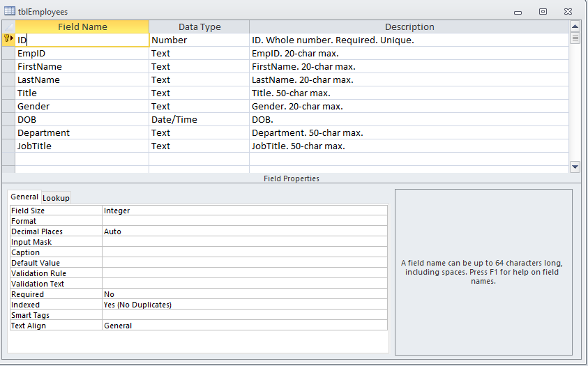Click description 'EmpID. 20-char max.'
This screenshot has height=366, width=588.
(x=409, y=53)
